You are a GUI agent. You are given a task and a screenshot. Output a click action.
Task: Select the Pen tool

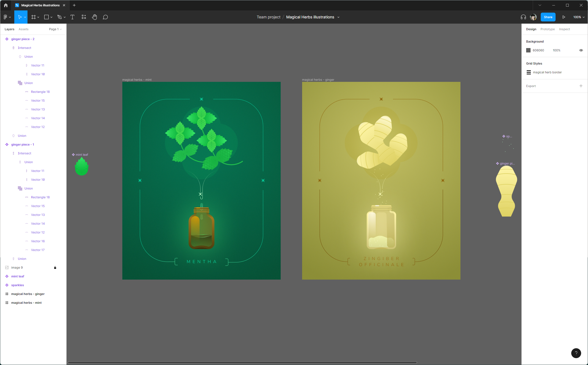(x=59, y=17)
